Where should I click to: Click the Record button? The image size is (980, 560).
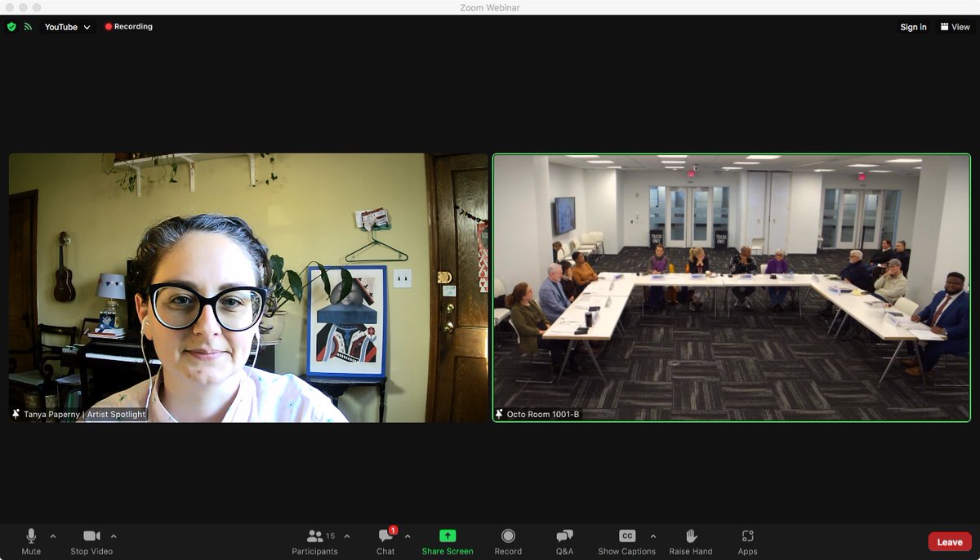[508, 541]
